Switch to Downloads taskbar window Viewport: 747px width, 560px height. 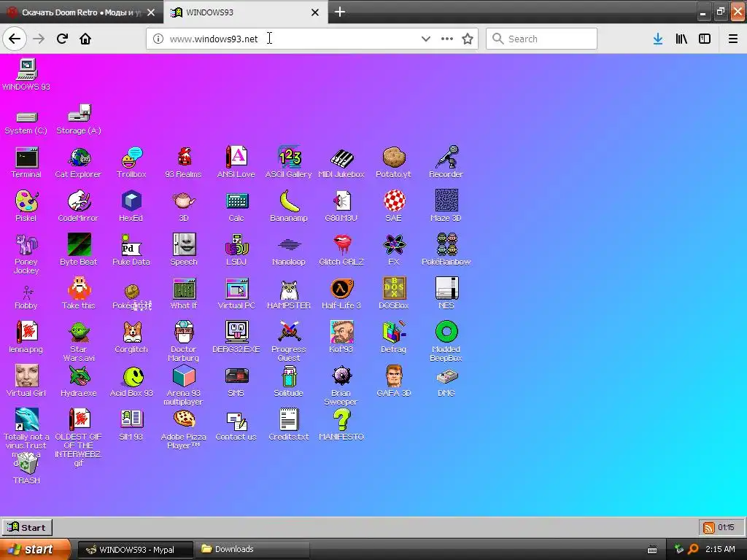click(252, 550)
